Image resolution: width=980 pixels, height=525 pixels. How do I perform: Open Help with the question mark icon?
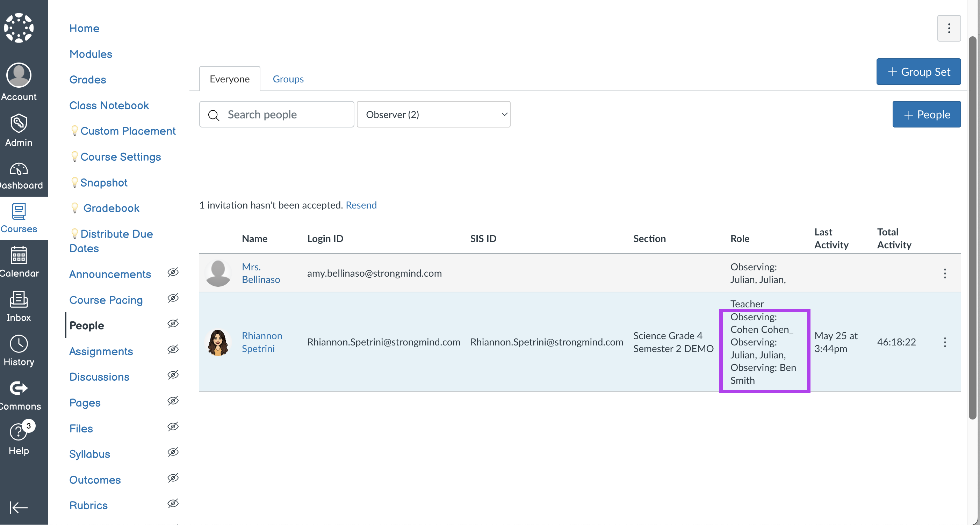click(x=18, y=432)
